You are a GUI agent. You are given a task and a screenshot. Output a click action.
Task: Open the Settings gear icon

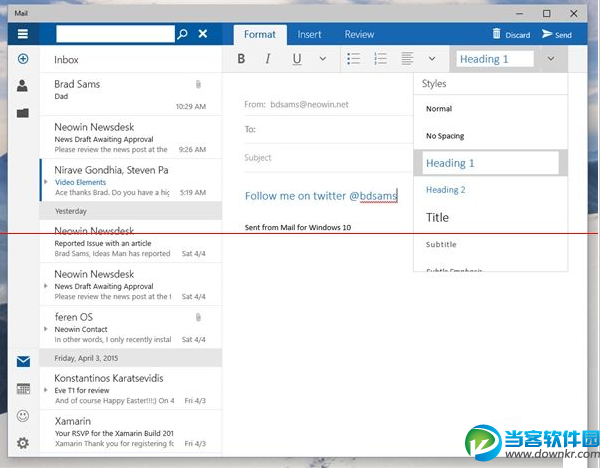(22, 443)
